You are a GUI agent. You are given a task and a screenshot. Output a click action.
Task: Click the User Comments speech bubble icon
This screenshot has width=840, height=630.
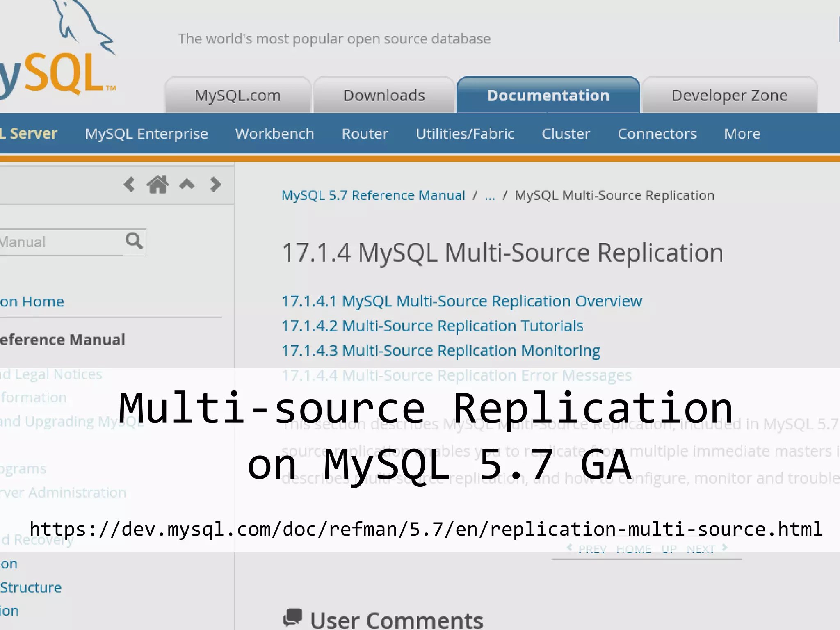(292, 617)
